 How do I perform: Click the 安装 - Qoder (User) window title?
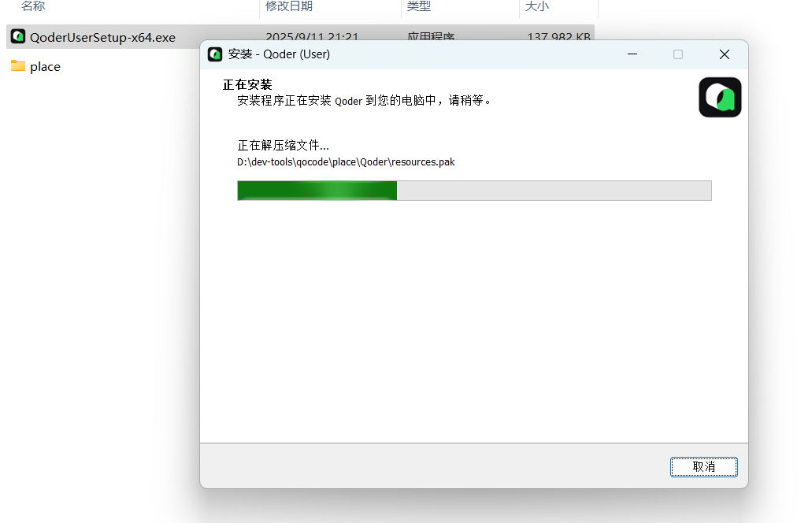pyautogui.click(x=279, y=54)
